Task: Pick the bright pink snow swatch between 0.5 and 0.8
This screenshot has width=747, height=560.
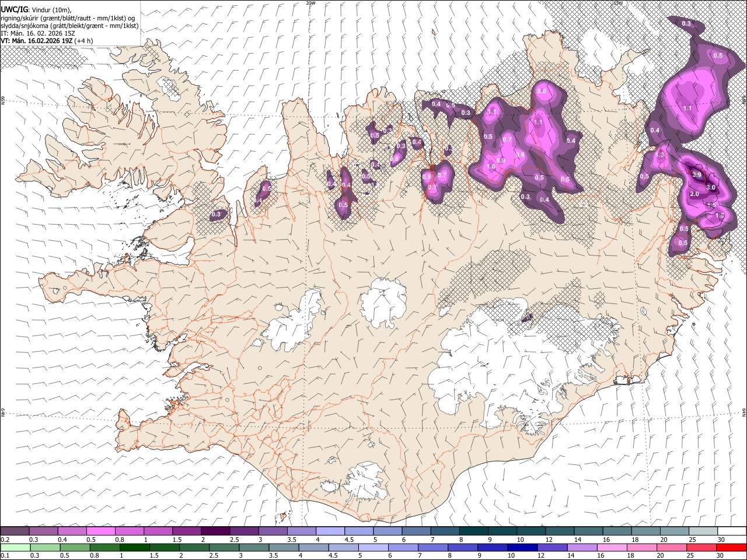Action: click(100, 531)
